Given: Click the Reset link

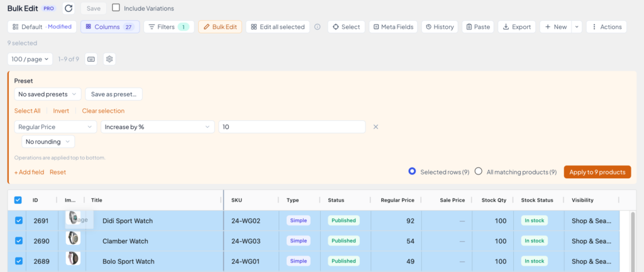Looking at the screenshot, I should tap(58, 172).
